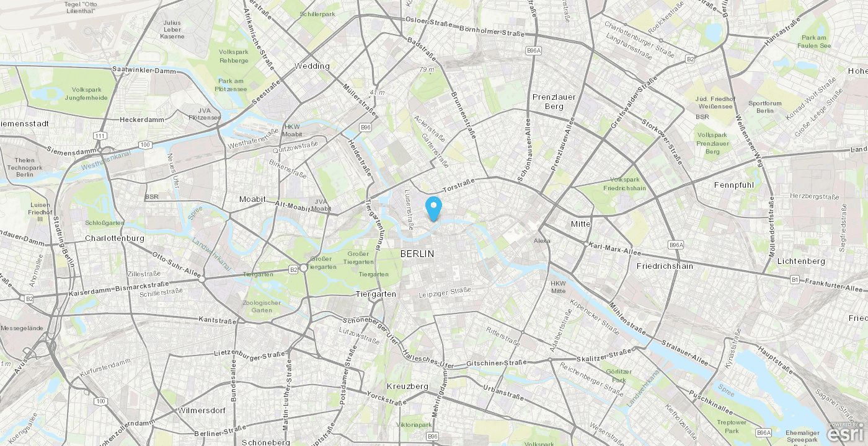This screenshot has width=868, height=446.
Task: Click the blue location pin marker
Action: point(434,209)
